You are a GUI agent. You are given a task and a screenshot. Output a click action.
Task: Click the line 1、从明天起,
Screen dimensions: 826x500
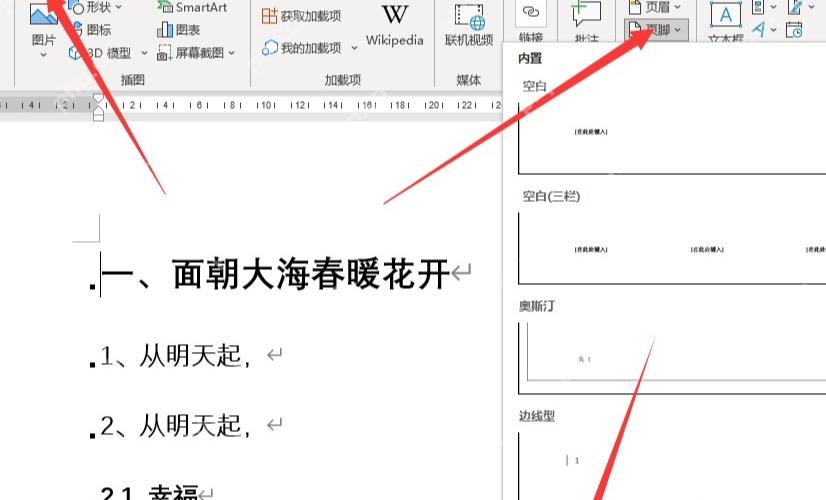pos(175,356)
